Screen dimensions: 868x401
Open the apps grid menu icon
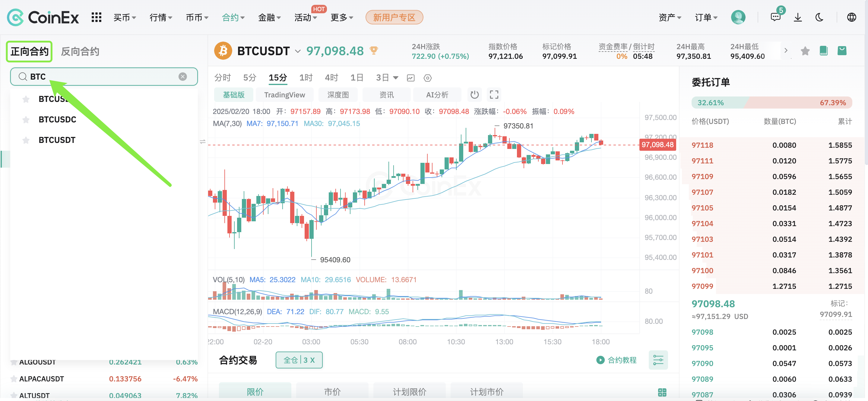point(97,17)
